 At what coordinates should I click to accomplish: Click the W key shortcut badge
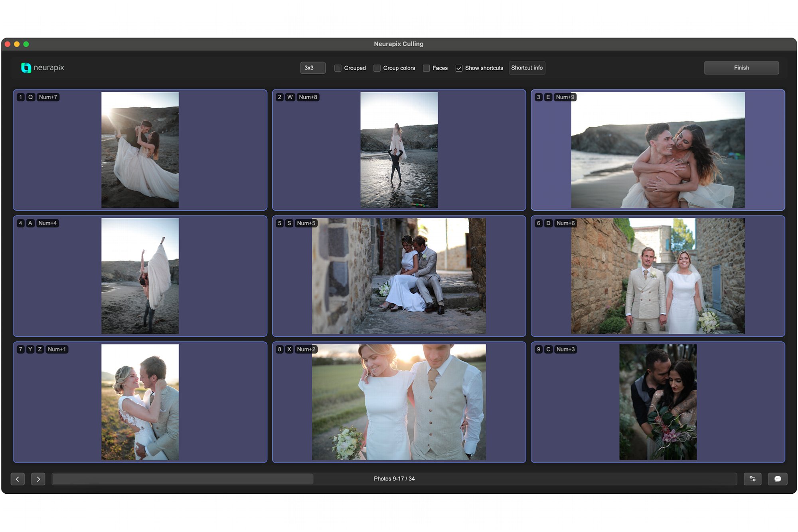tap(290, 97)
